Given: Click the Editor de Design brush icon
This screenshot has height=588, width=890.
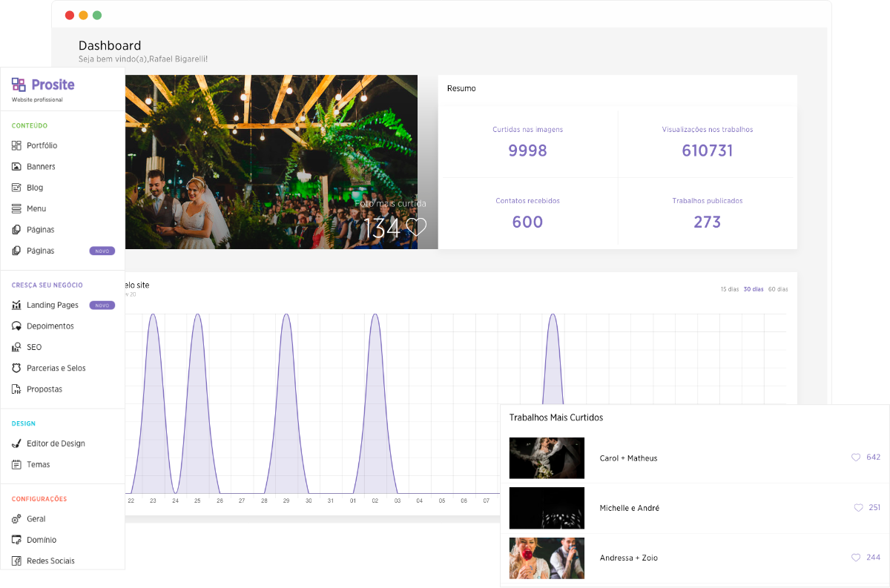Looking at the screenshot, I should point(17,443).
